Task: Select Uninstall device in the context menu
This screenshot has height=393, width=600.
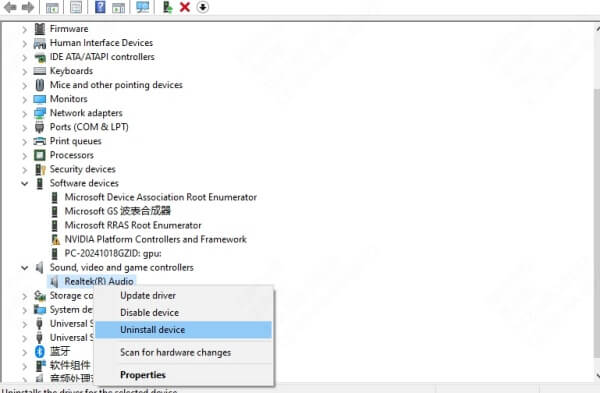Action: click(184, 330)
